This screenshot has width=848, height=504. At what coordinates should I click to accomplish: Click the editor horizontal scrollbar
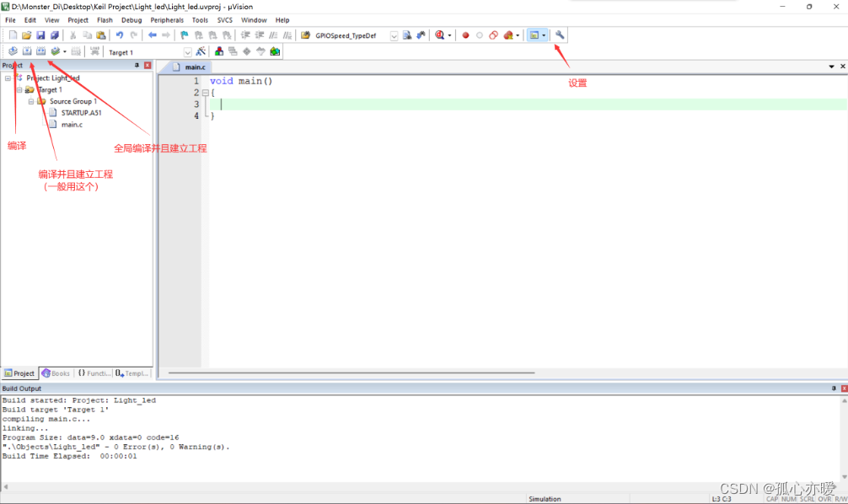click(x=352, y=373)
